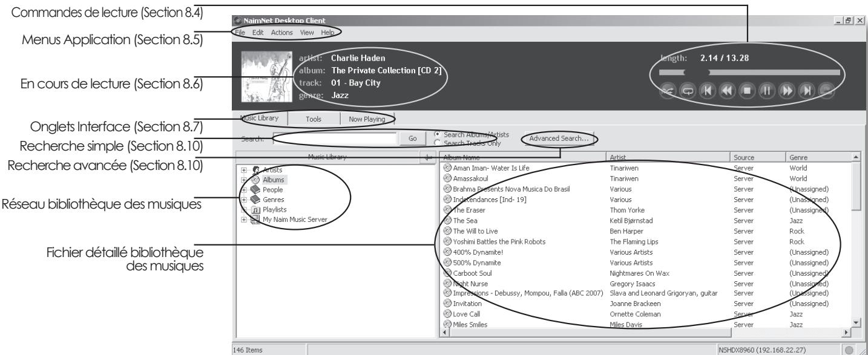
Task: Select the Search Albums/Artists radio option
Action: pyautogui.click(x=438, y=134)
